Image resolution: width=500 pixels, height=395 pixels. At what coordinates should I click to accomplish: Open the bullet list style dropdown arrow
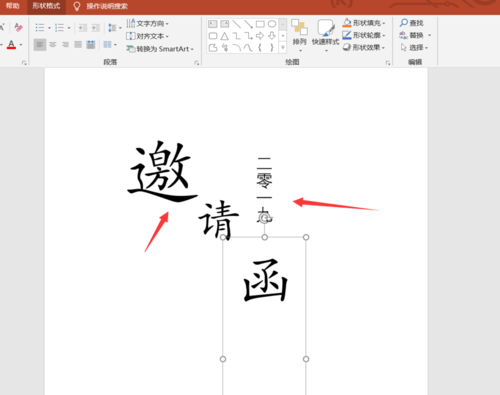pyautogui.click(x=49, y=28)
